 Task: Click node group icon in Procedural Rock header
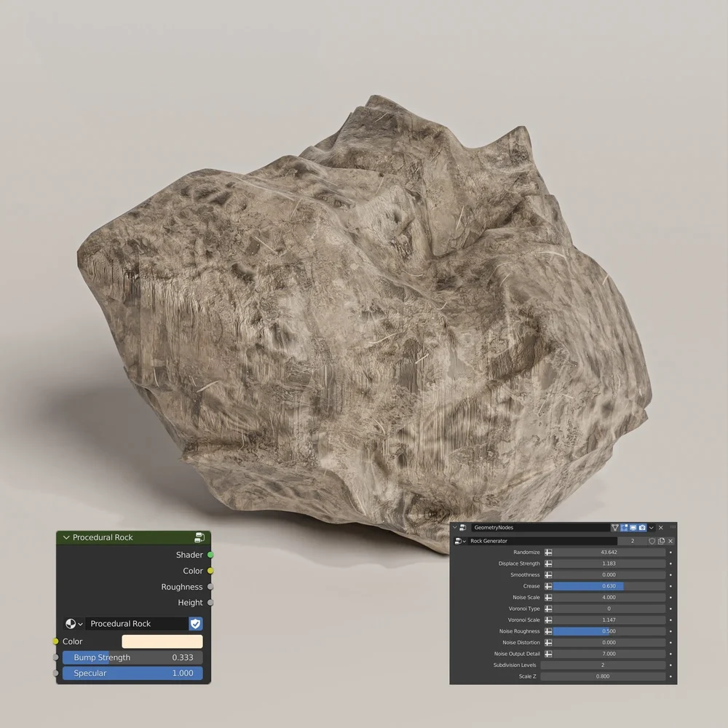[x=199, y=537]
